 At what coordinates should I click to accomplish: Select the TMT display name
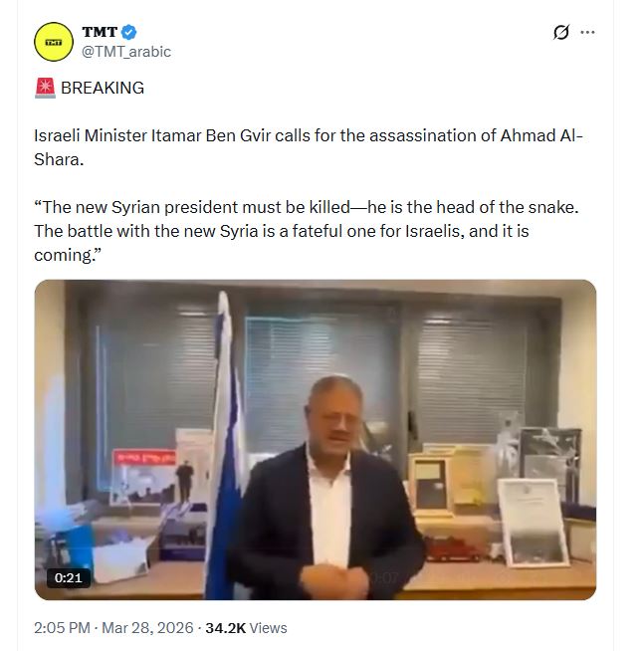pyautogui.click(x=100, y=32)
